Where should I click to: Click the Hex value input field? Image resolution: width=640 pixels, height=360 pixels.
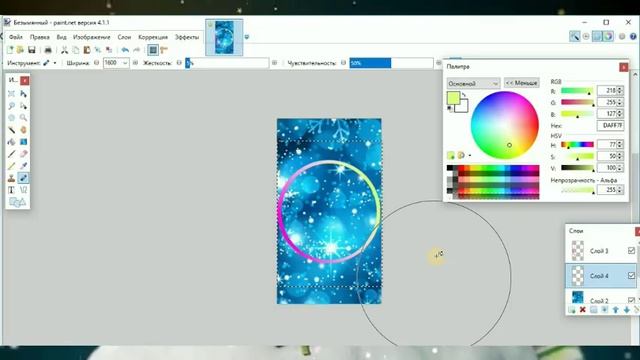610,126
